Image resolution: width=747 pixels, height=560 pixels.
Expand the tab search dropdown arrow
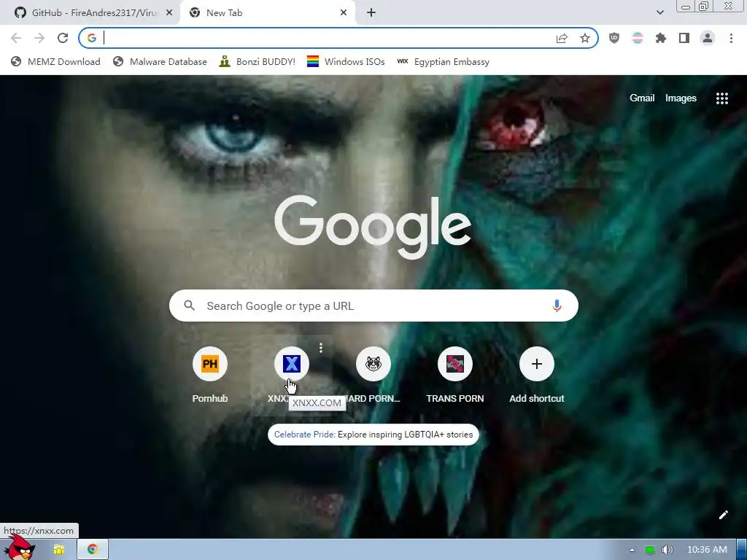click(x=659, y=13)
